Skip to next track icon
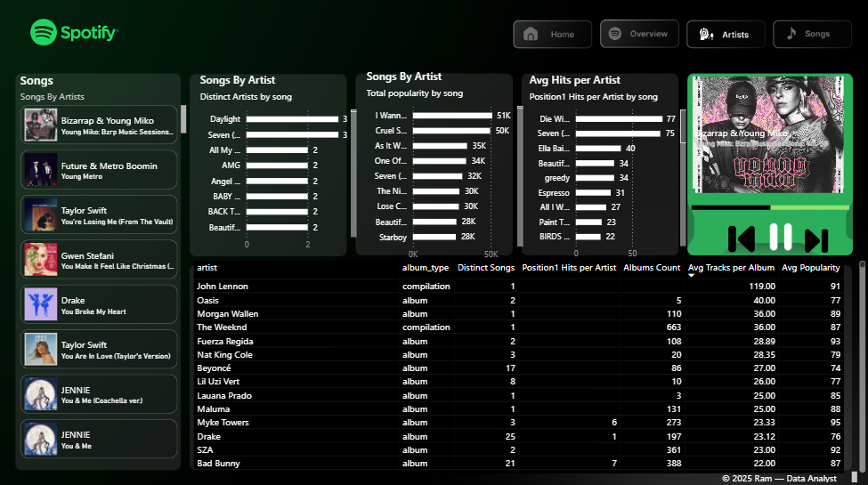Screen dimensions: 868x485 (x=816, y=238)
